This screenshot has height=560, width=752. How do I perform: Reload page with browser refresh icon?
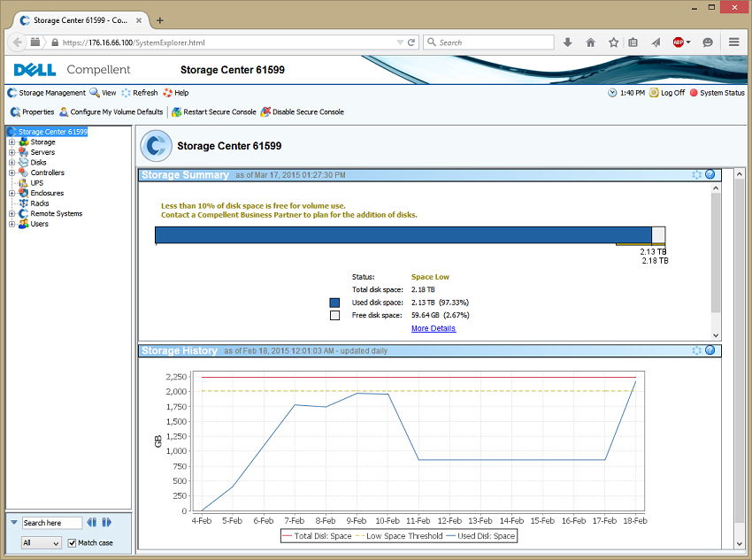[x=411, y=42]
